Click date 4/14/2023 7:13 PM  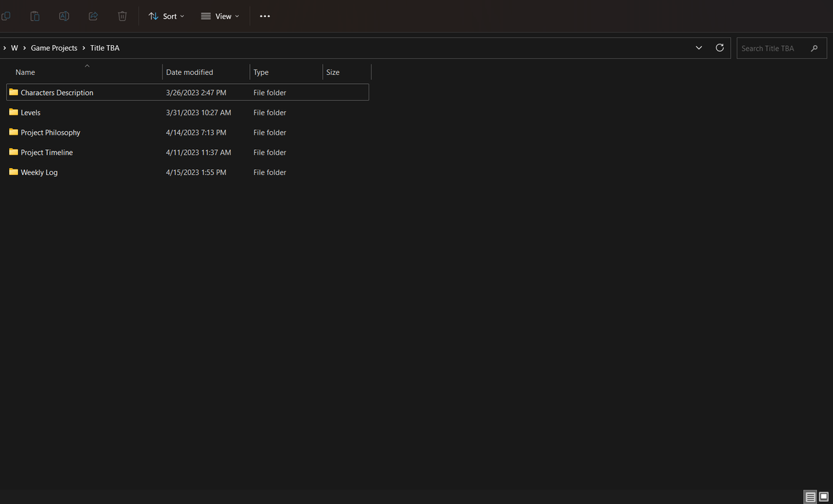coord(196,133)
